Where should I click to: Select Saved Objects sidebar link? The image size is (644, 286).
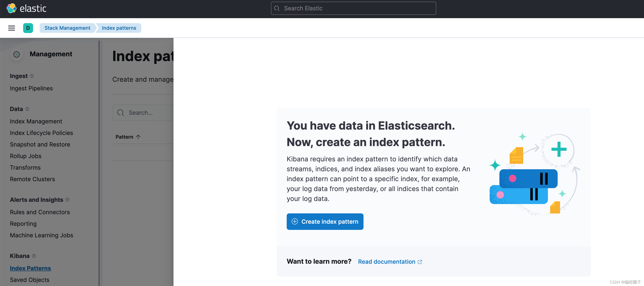(29, 279)
